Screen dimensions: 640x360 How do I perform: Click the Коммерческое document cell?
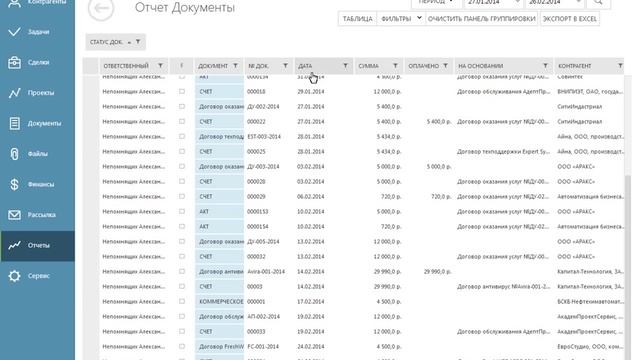[x=220, y=302]
